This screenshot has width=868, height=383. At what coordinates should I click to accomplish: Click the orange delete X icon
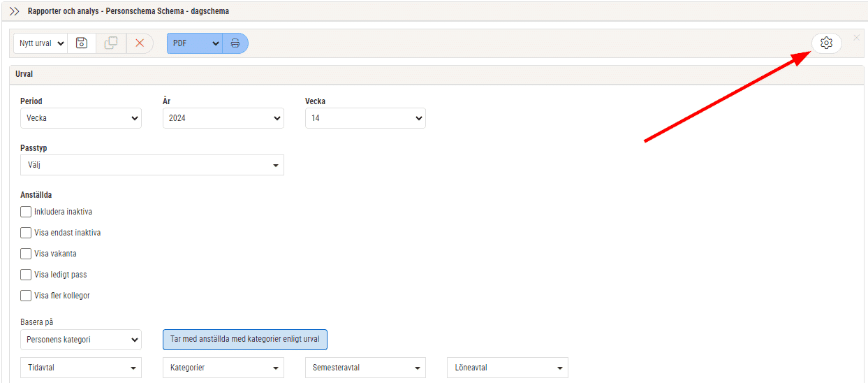(x=140, y=43)
